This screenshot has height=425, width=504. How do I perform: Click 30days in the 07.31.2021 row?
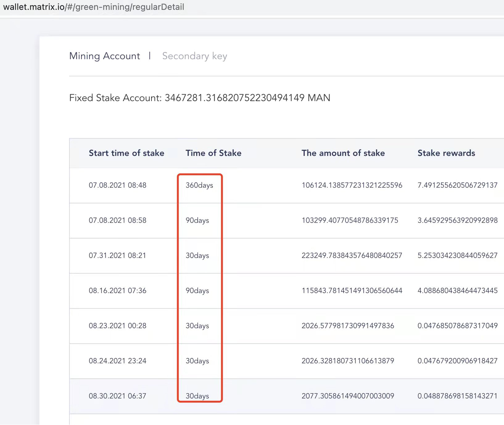(197, 256)
